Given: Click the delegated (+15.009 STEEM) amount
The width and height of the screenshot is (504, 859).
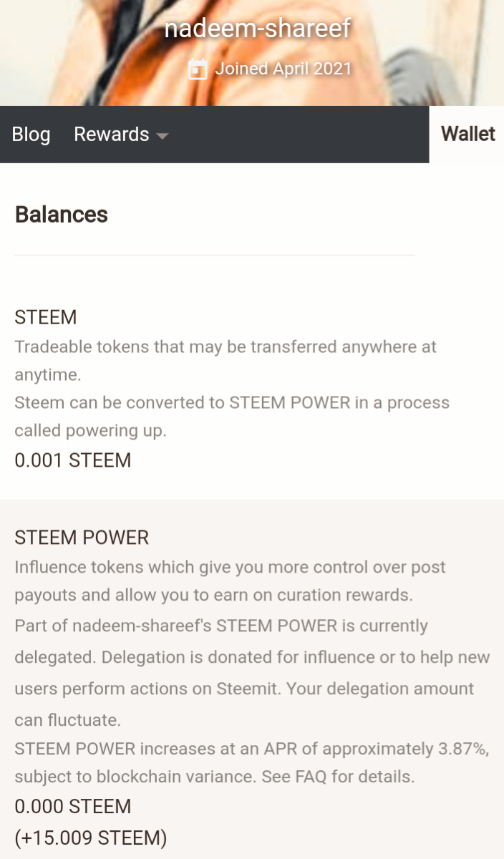Looking at the screenshot, I should pos(91,838).
